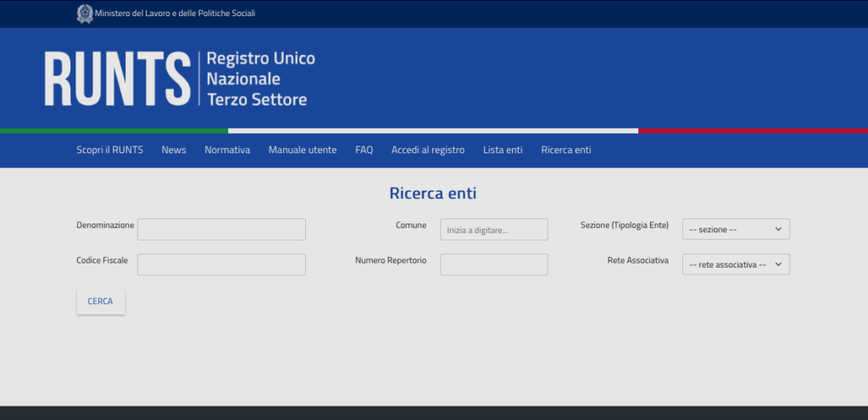This screenshot has height=420, width=868.
Task: Focus the Numero Repertorio field
Action: 494,265
